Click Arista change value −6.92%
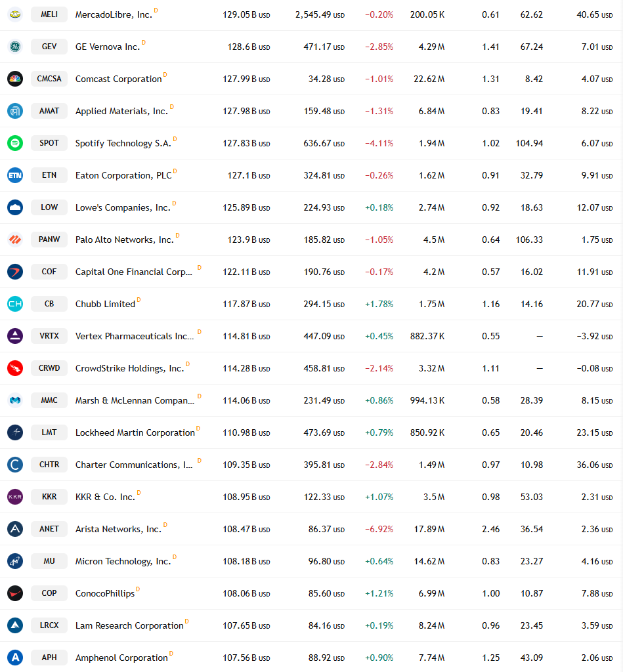The image size is (623, 672). (x=379, y=530)
